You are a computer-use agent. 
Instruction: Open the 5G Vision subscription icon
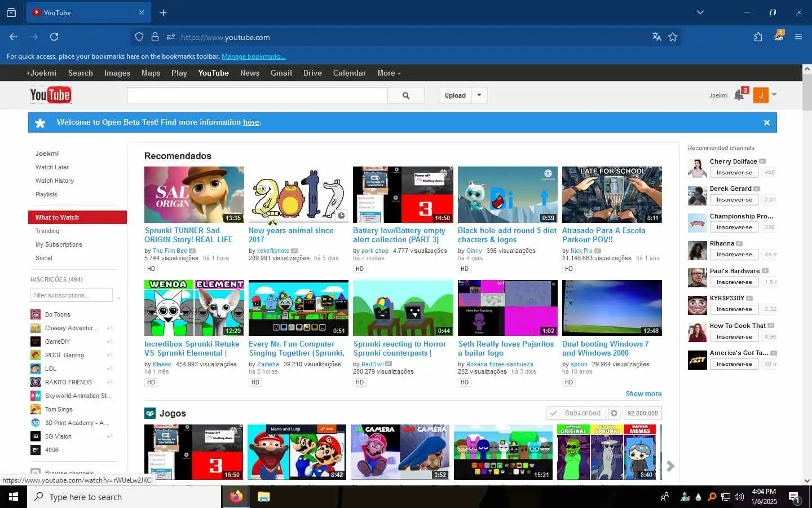35,436
